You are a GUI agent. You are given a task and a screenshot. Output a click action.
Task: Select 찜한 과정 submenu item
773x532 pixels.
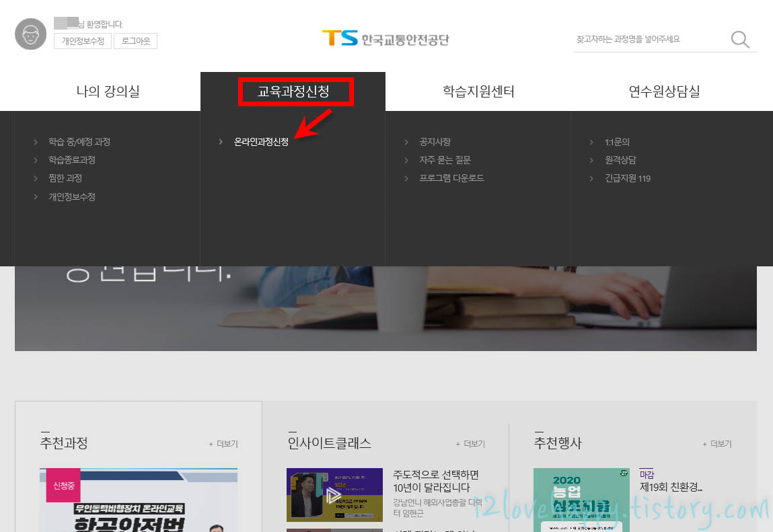(65, 178)
